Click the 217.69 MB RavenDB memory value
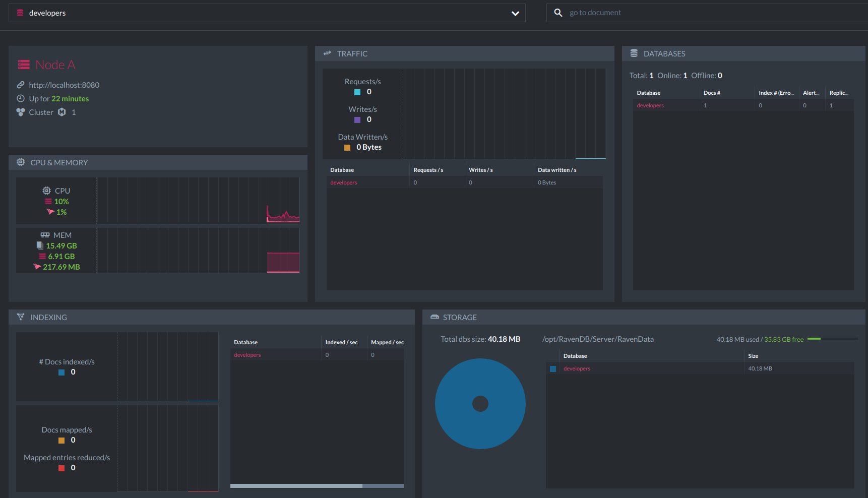 [61, 267]
